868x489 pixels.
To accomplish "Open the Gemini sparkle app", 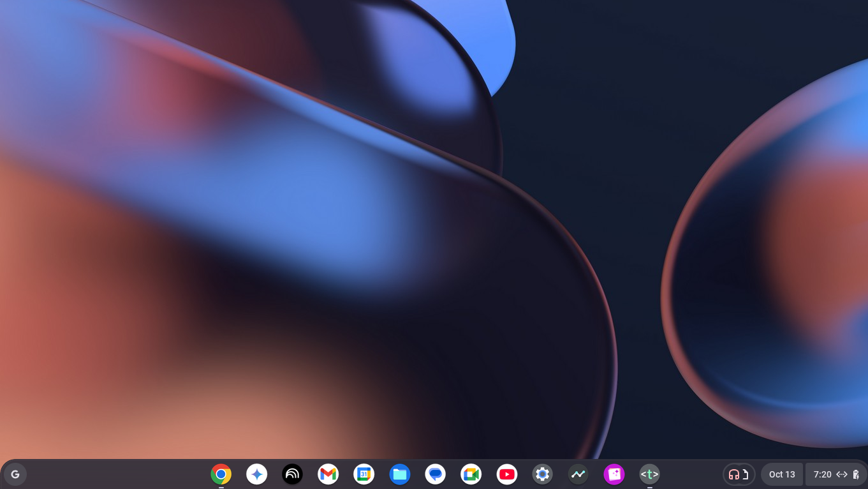I will [x=257, y=474].
